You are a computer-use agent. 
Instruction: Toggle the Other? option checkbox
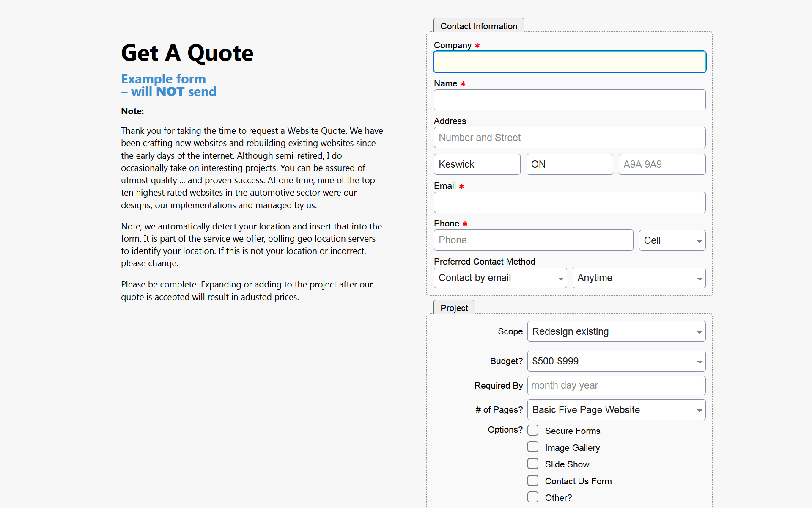tap(533, 497)
